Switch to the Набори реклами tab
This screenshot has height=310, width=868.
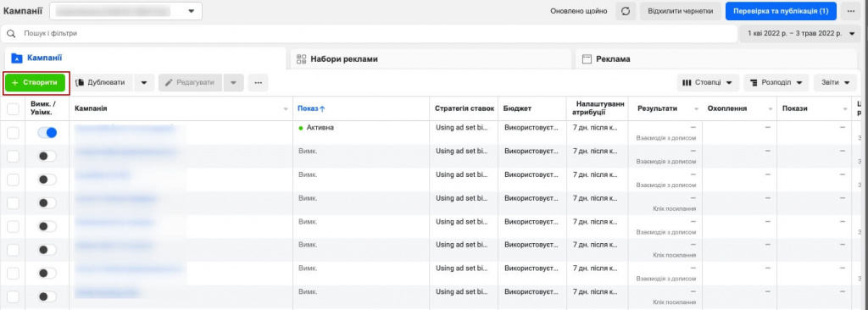pyautogui.click(x=431, y=58)
